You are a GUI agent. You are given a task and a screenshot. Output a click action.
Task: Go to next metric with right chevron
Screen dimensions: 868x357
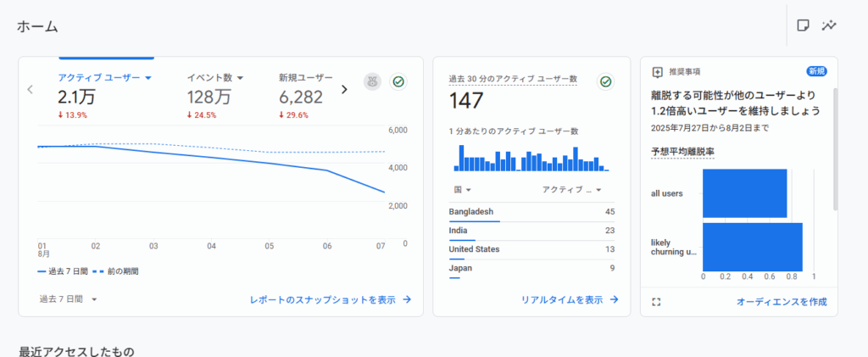click(344, 89)
